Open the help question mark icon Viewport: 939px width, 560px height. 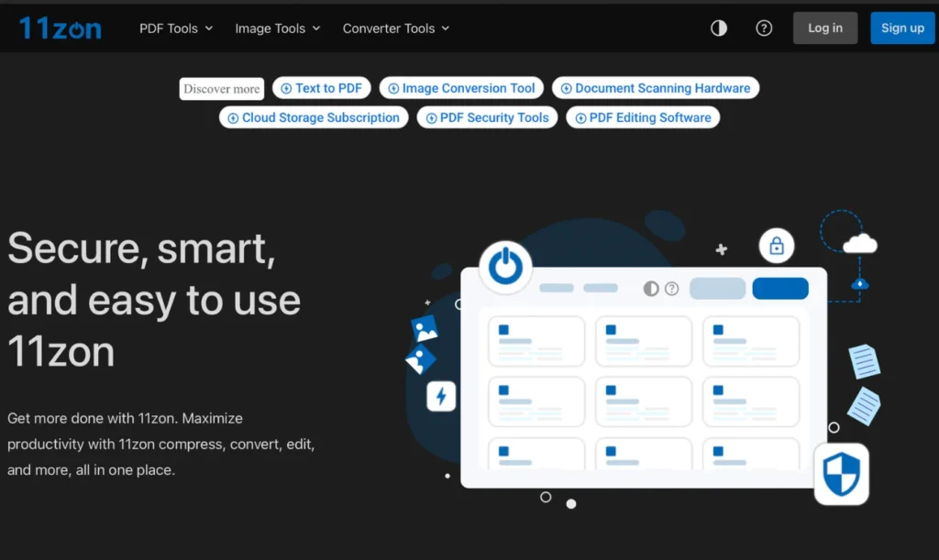[764, 28]
